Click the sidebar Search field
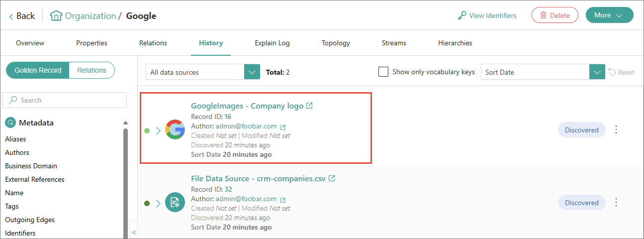644x239 pixels. pyautogui.click(x=65, y=100)
